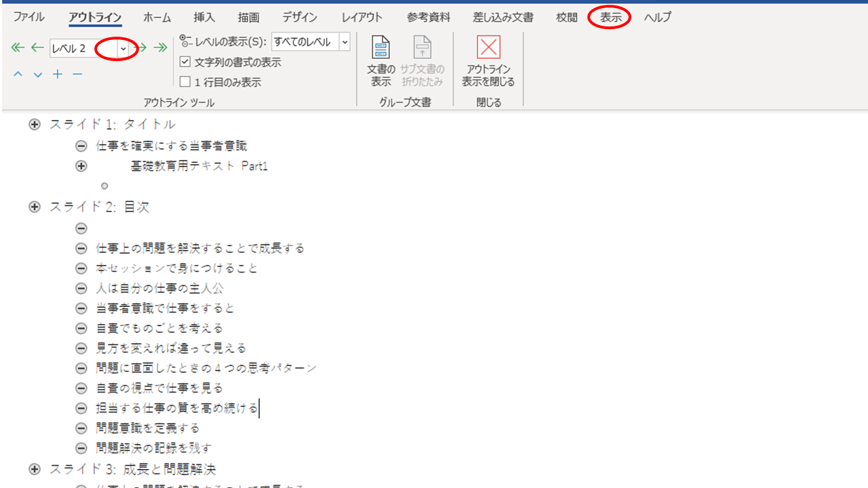The image size is (868, 488).
Task: Click the レベルの表示 outline icon
Action: click(185, 42)
